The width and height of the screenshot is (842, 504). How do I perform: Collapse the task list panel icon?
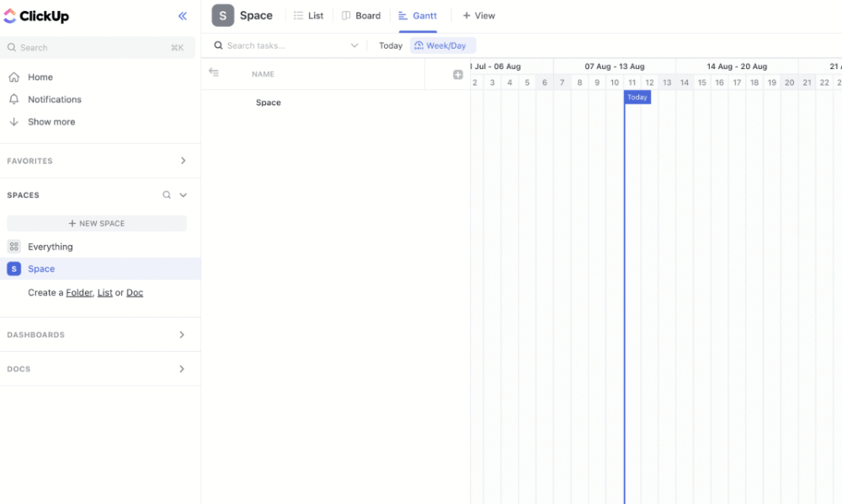pos(214,72)
